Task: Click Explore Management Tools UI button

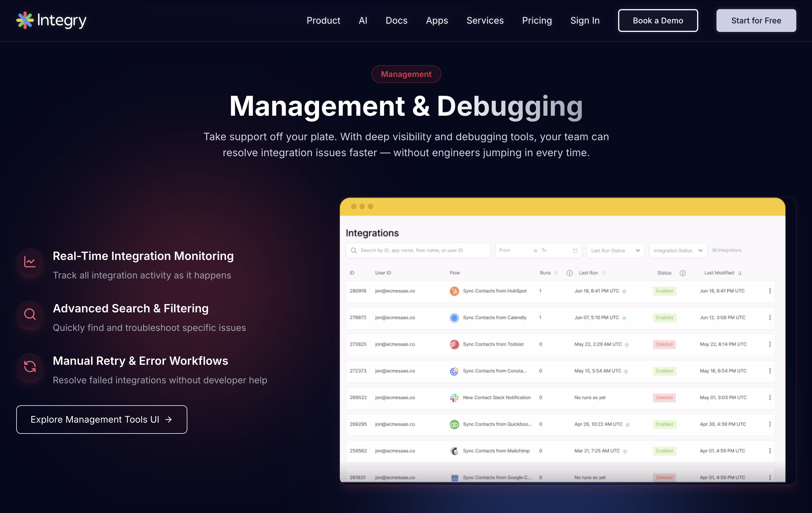Action: tap(101, 419)
